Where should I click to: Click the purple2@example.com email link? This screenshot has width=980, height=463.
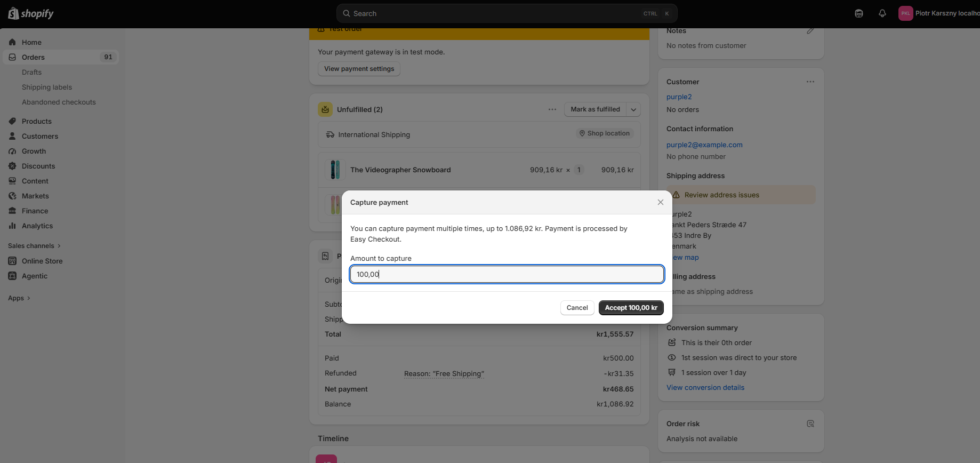pyautogui.click(x=704, y=145)
